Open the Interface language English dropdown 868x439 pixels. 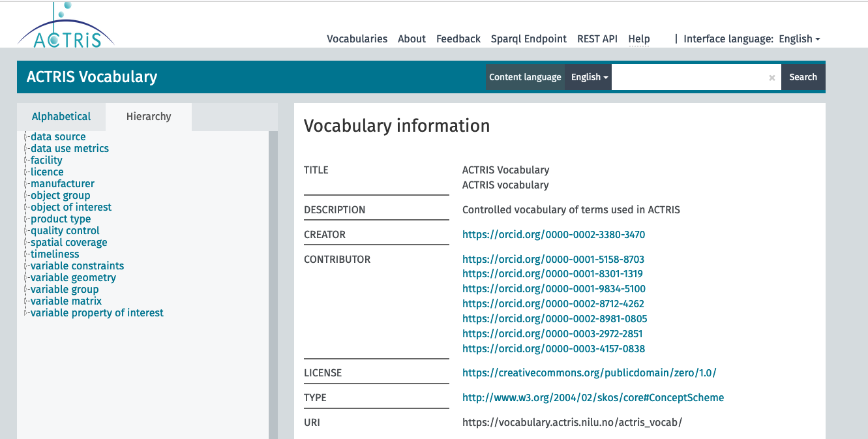[800, 39]
